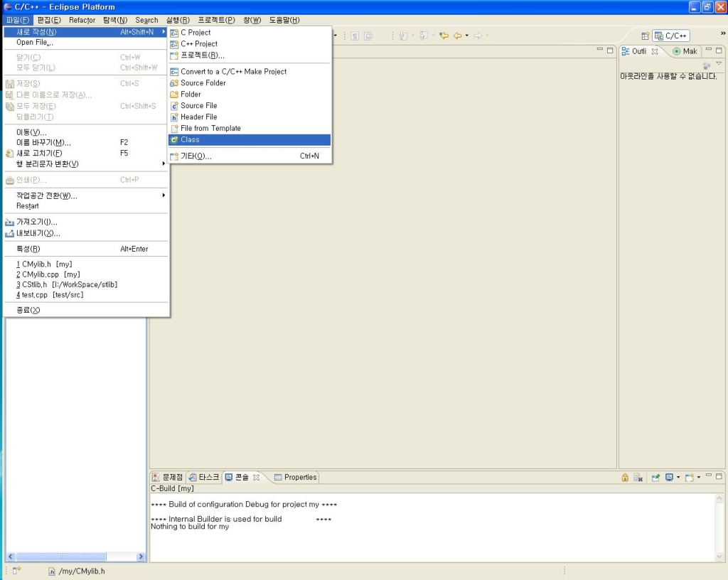728x580 pixels.
Task: Show hidden toolbar items via the » chevron
Action: [x=723, y=33]
